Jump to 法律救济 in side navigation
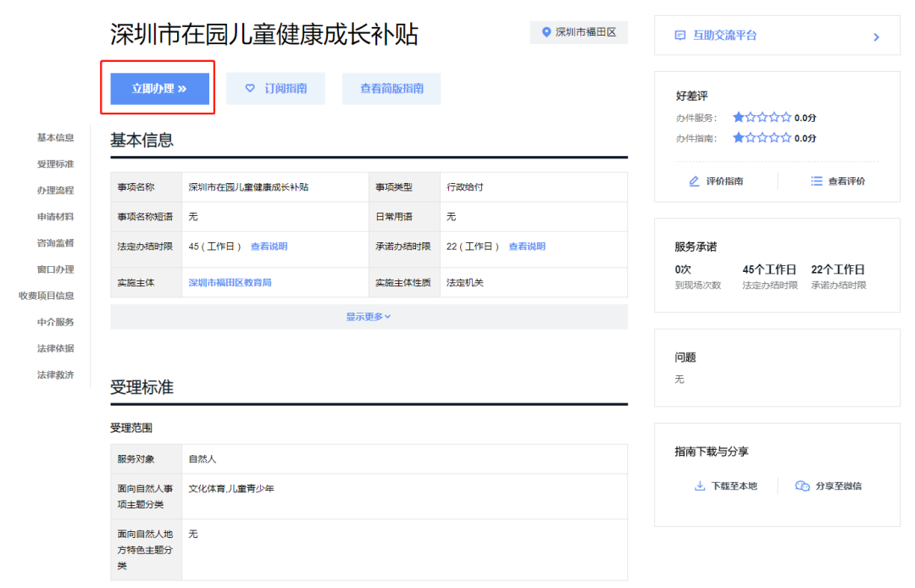The height and width of the screenshot is (588, 915). (x=55, y=374)
